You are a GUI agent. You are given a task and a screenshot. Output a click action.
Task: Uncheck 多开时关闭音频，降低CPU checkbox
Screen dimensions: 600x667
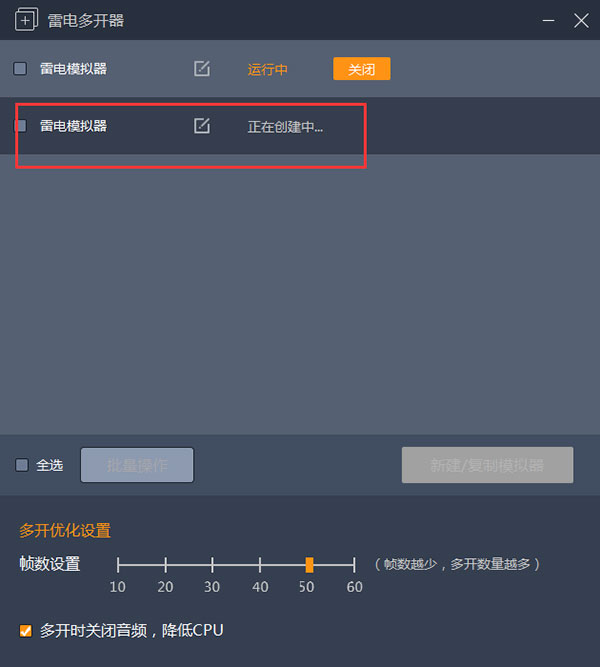[x=26, y=630]
